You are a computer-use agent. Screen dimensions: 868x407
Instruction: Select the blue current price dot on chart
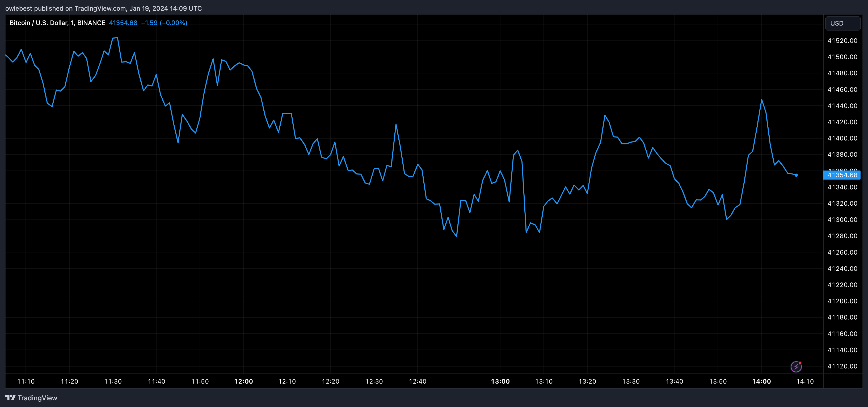pyautogui.click(x=797, y=175)
